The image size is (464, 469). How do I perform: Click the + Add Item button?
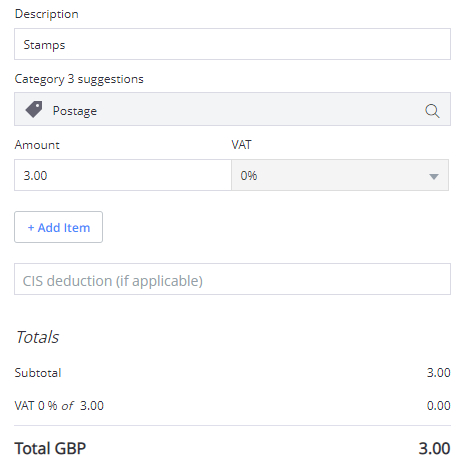[x=58, y=227]
